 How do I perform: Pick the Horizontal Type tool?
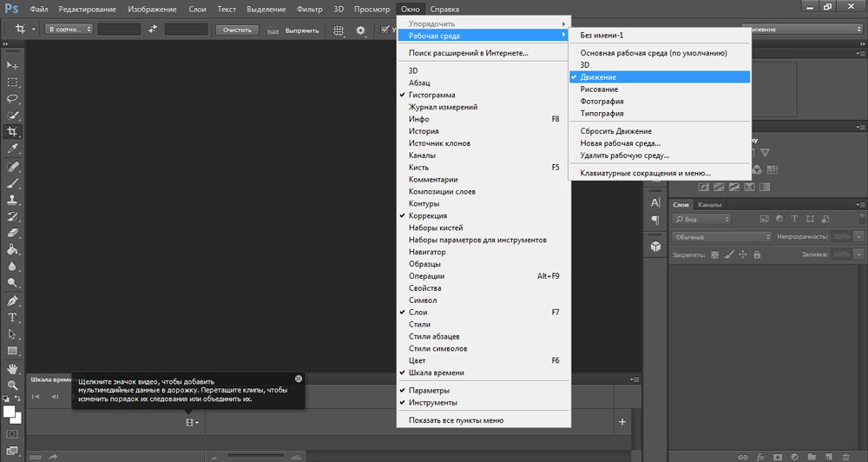point(13,317)
